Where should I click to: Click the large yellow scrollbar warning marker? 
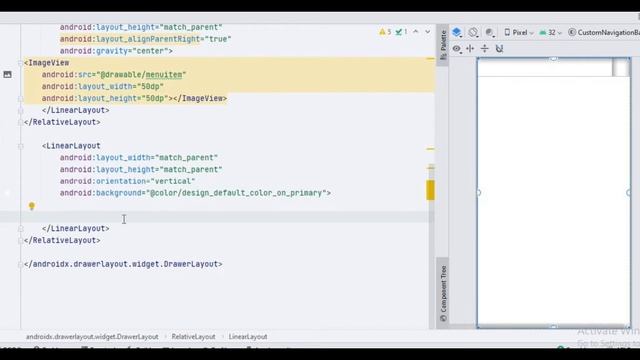pyautogui.click(x=430, y=190)
